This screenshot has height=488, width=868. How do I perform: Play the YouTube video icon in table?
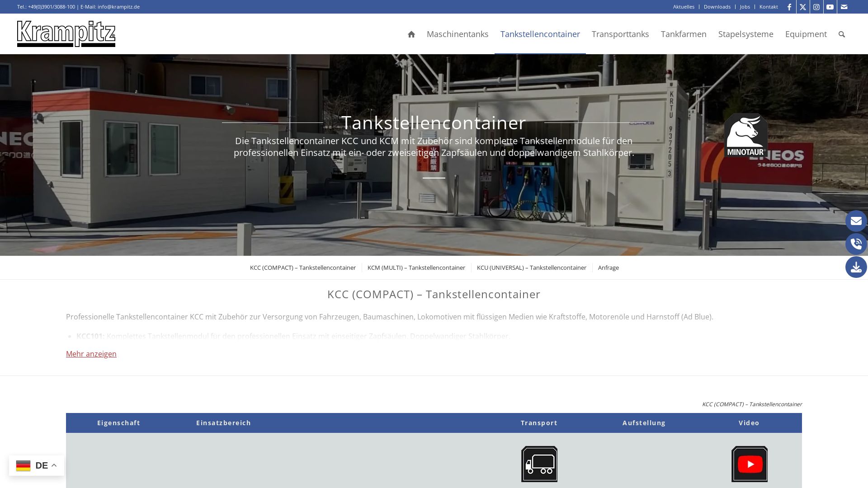pyautogui.click(x=750, y=464)
